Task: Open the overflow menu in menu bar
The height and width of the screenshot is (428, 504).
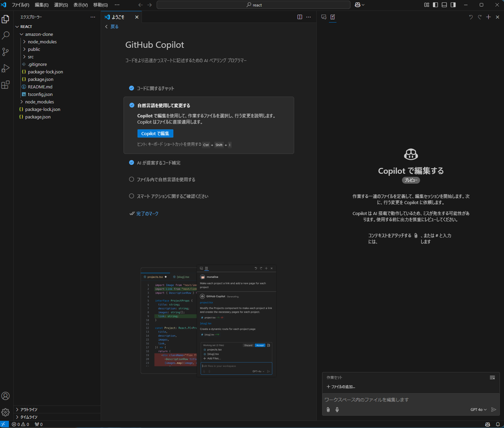Action: click(117, 5)
